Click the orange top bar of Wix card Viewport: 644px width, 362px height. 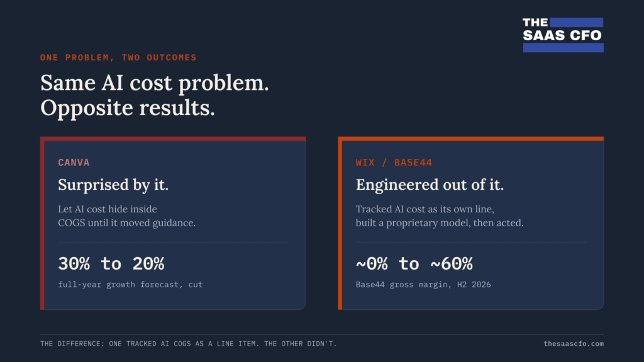click(x=470, y=139)
